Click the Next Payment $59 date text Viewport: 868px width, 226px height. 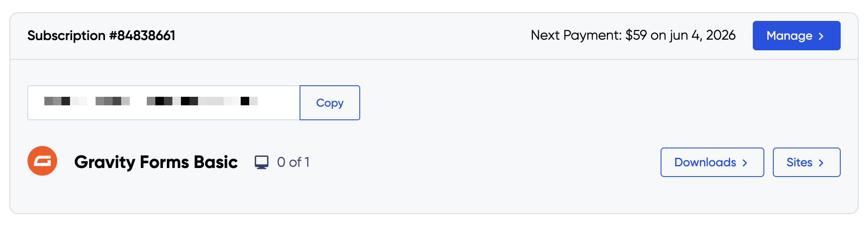pyautogui.click(x=632, y=35)
